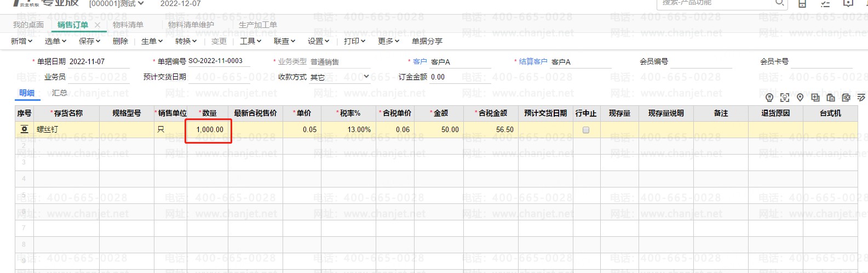Open the 生单 dropdown menu
The width and height of the screenshot is (868, 273).
pyautogui.click(x=152, y=41)
